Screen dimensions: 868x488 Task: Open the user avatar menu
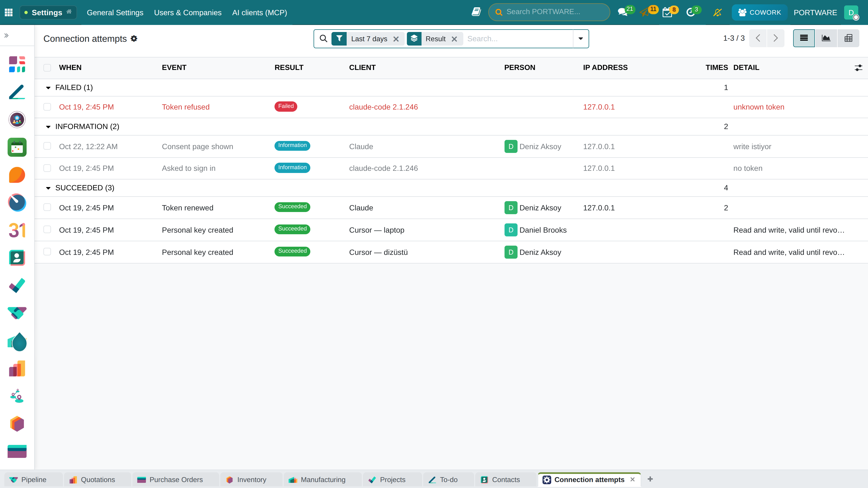click(x=851, y=12)
